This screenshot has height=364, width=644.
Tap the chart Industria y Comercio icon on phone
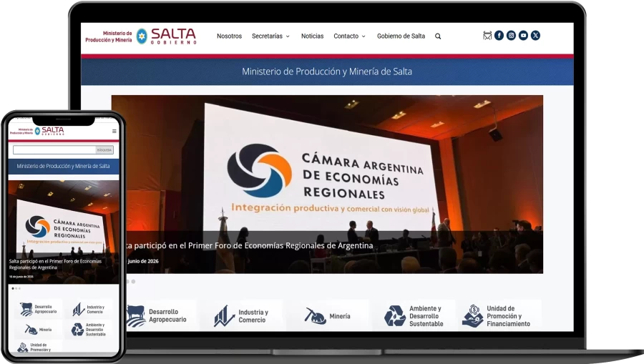(79, 309)
